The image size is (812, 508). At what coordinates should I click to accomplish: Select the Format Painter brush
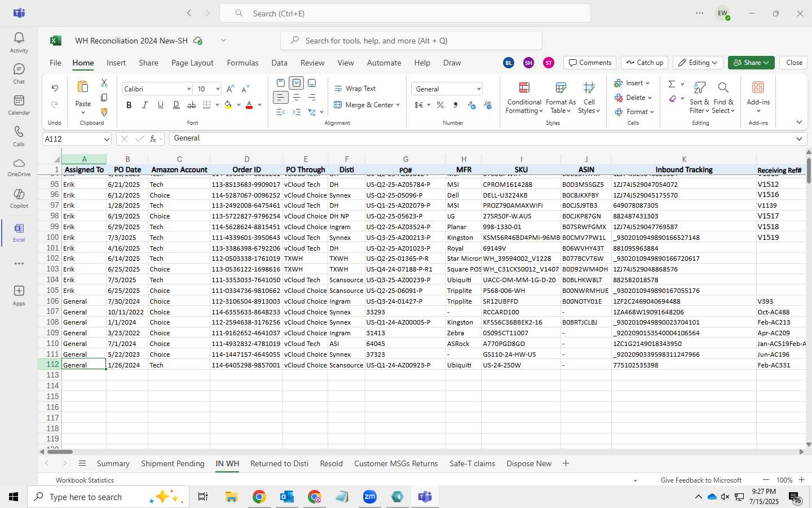(x=104, y=112)
